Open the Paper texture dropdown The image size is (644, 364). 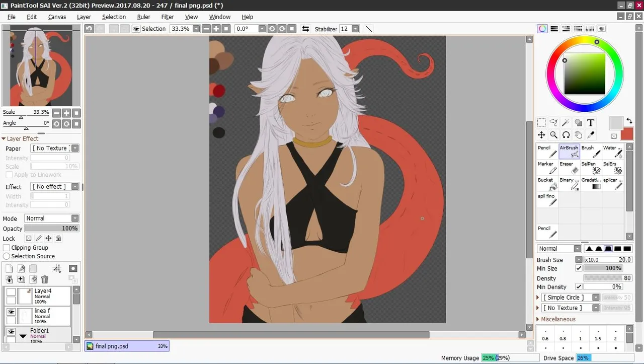click(75, 149)
